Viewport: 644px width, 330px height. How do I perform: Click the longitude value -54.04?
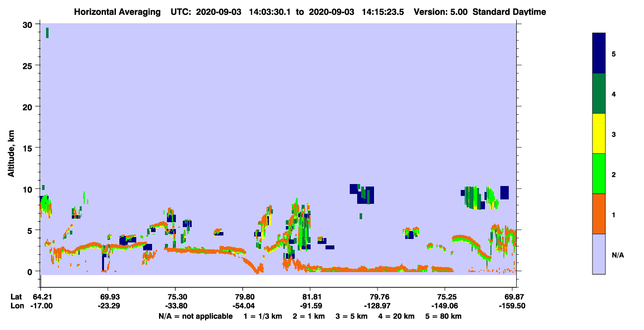point(243,306)
